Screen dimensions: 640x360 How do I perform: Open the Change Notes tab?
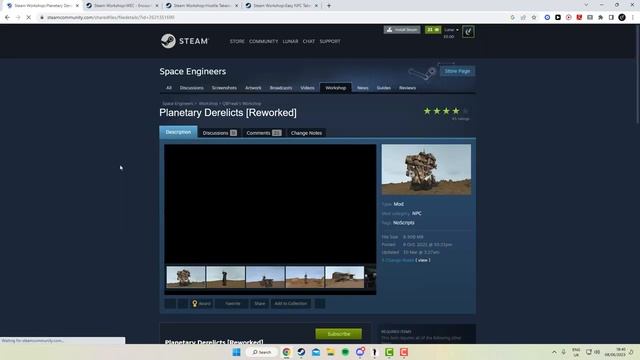pyautogui.click(x=306, y=133)
